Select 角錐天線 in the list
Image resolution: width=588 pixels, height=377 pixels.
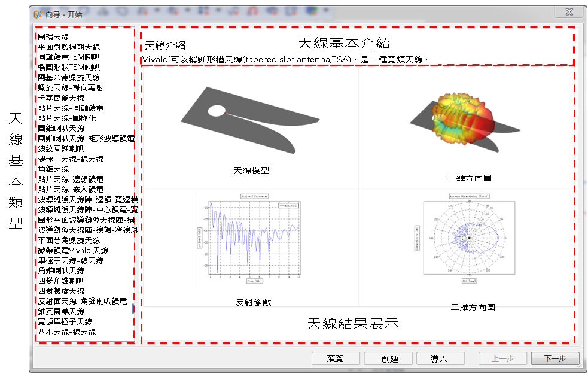[54, 169]
